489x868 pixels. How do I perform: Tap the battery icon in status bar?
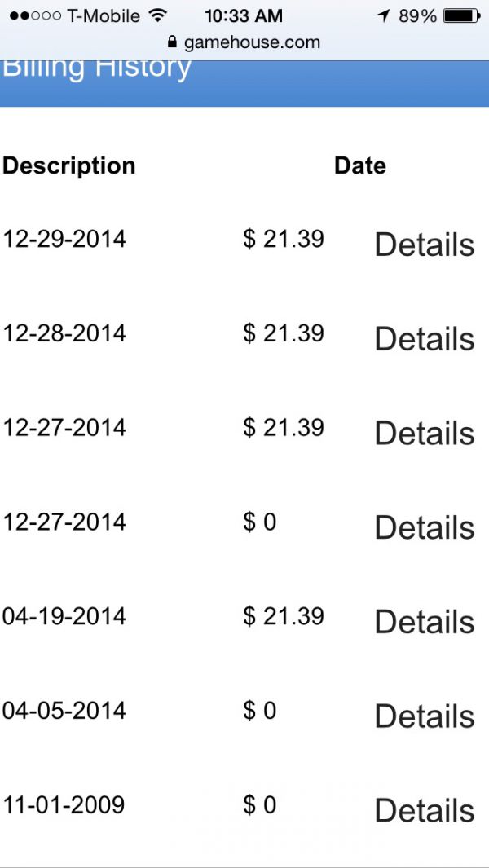(x=462, y=16)
